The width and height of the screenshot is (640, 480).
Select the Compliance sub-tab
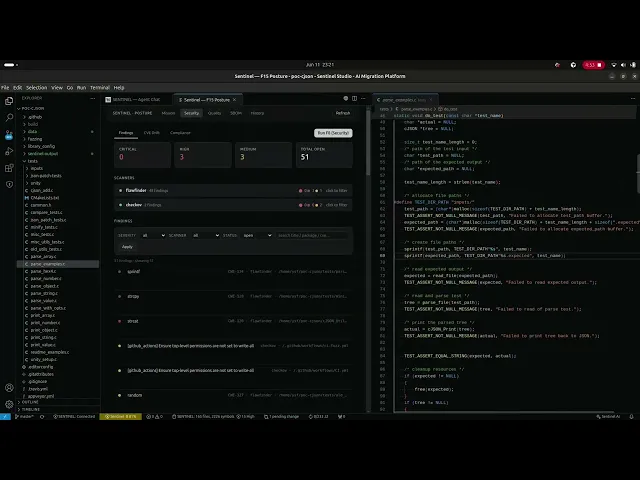180,133
